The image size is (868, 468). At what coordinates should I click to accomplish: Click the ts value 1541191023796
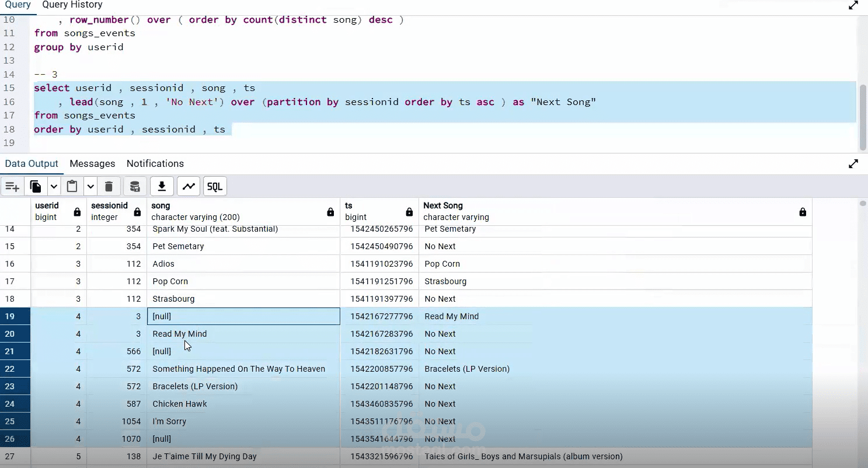[379, 264]
